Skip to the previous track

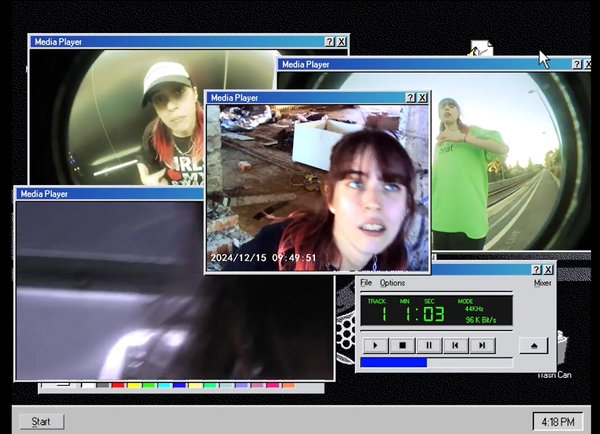pyautogui.click(x=455, y=345)
